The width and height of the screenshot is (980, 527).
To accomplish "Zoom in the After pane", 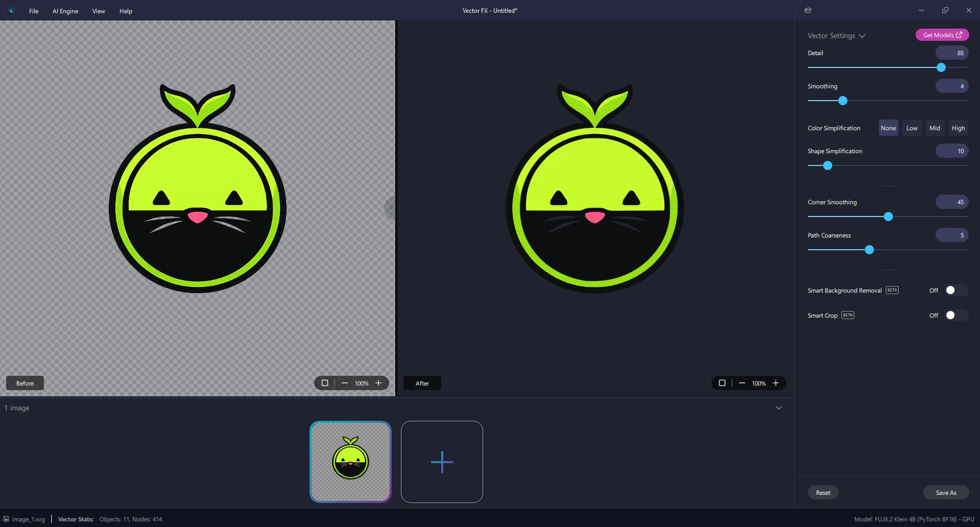I will tap(776, 383).
